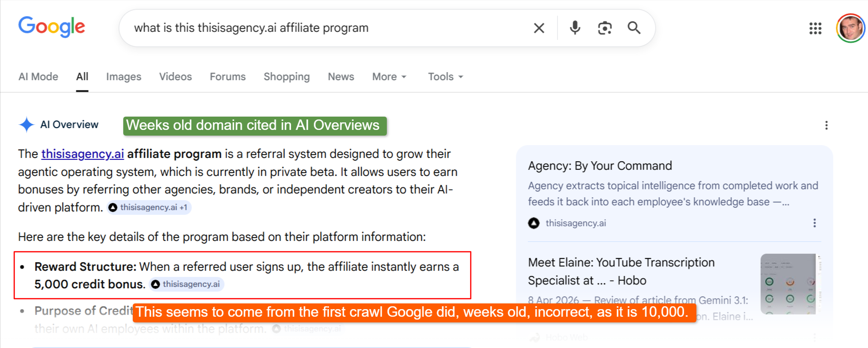Select the Forums tab

pyautogui.click(x=228, y=76)
